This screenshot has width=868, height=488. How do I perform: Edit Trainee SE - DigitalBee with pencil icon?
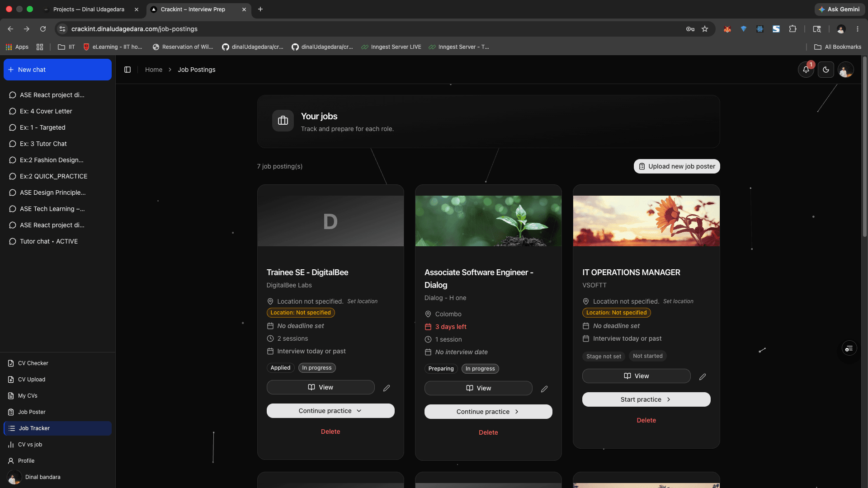[x=387, y=388]
